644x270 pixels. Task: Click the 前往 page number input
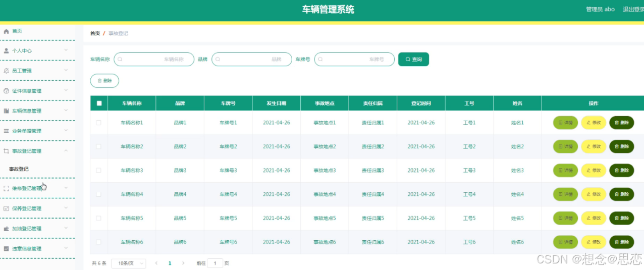(215, 263)
